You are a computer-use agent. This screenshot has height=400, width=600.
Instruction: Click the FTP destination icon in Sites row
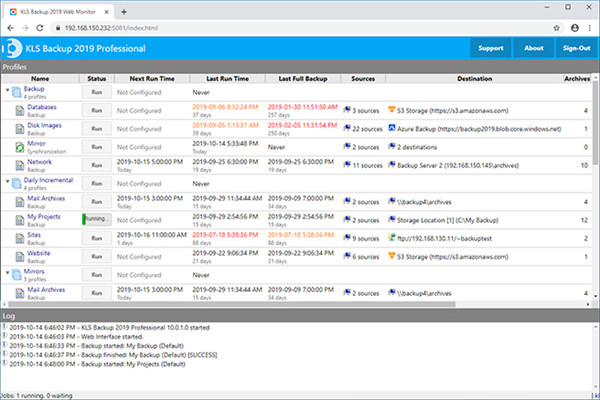(391, 237)
